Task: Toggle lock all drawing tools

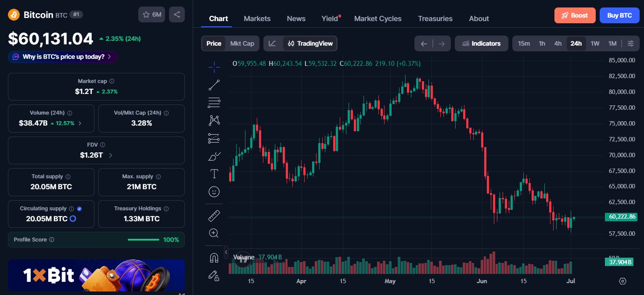Action: tap(214, 276)
